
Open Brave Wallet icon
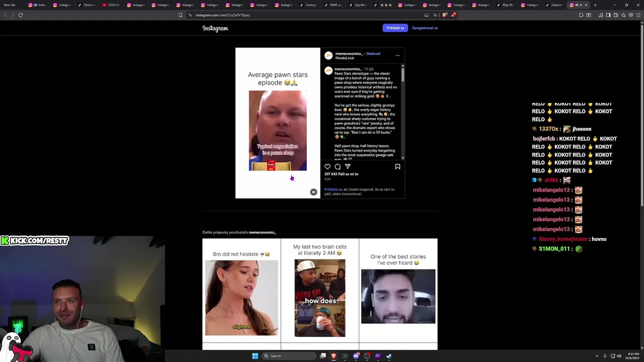616,15
